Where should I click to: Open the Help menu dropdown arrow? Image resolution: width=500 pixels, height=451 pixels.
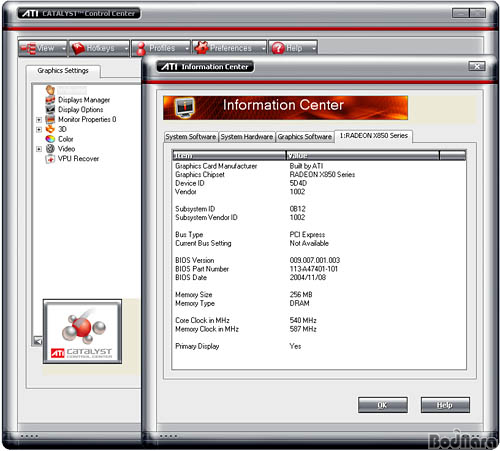pyautogui.click(x=313, y=49)
